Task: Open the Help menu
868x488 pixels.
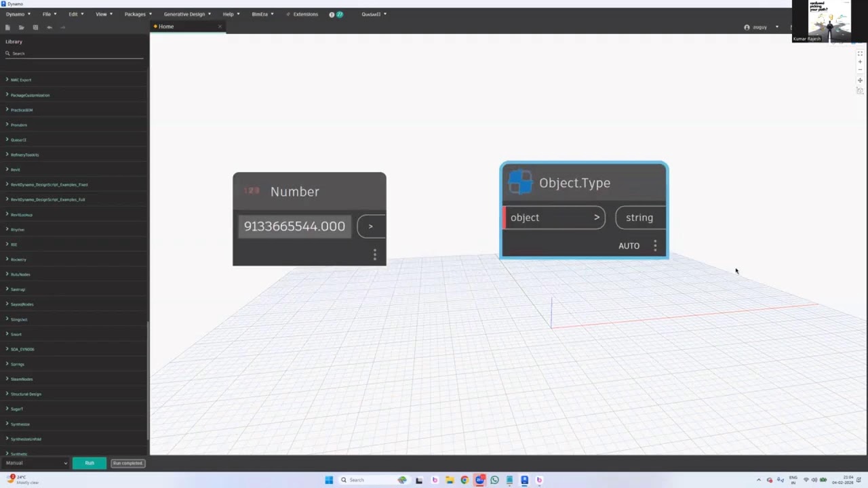Action: (x=231, y=14)
